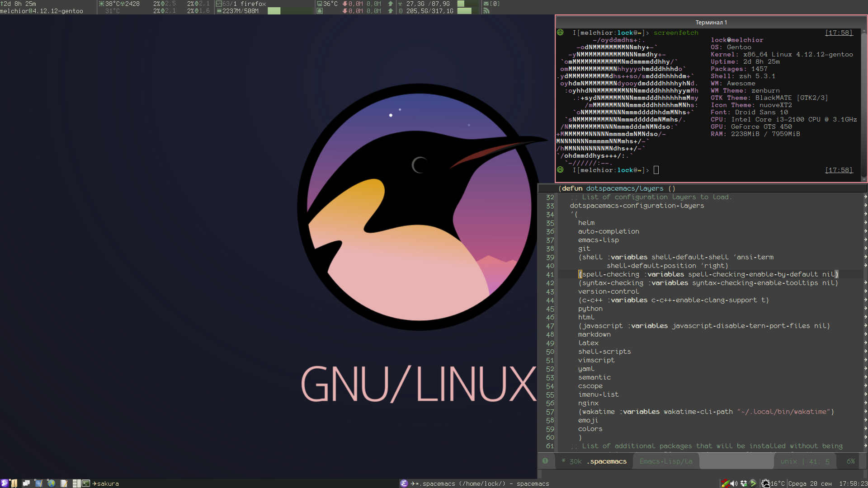Click the 'c-c++' layer line
The width and height of the screenshot is (868, 488).
point(673,300)
